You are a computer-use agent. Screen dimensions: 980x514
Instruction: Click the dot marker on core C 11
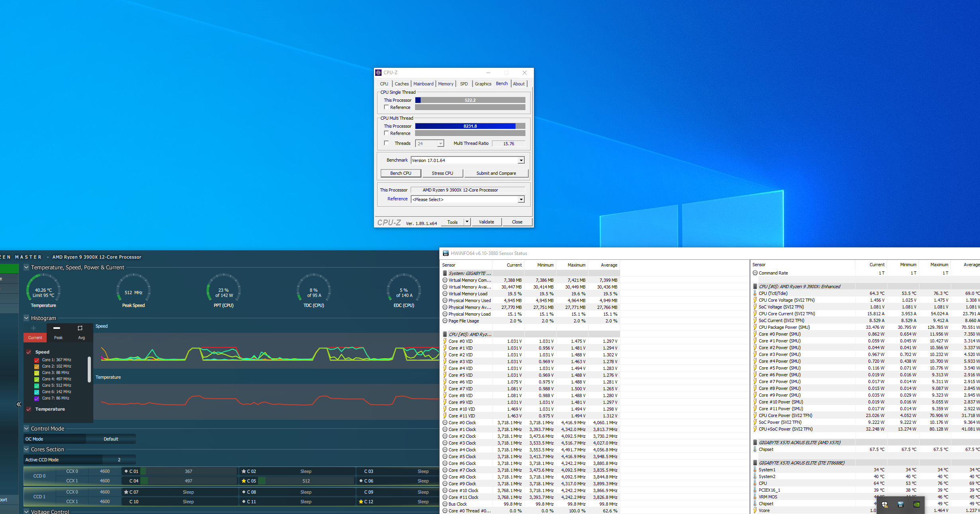pyautogui.click(x=244, y=502)
